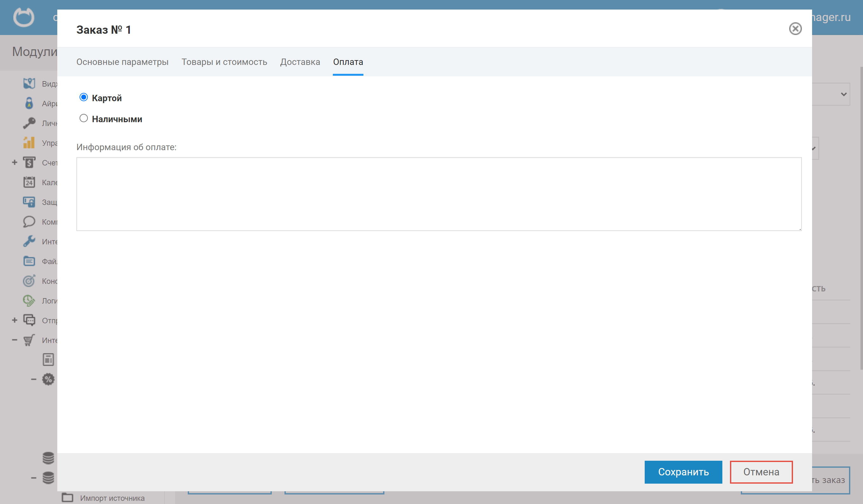The image size is (863, 504).
Task: Click the wrench tool icon in sidebar
Action: pyautogui.click(x=29, y=241)
